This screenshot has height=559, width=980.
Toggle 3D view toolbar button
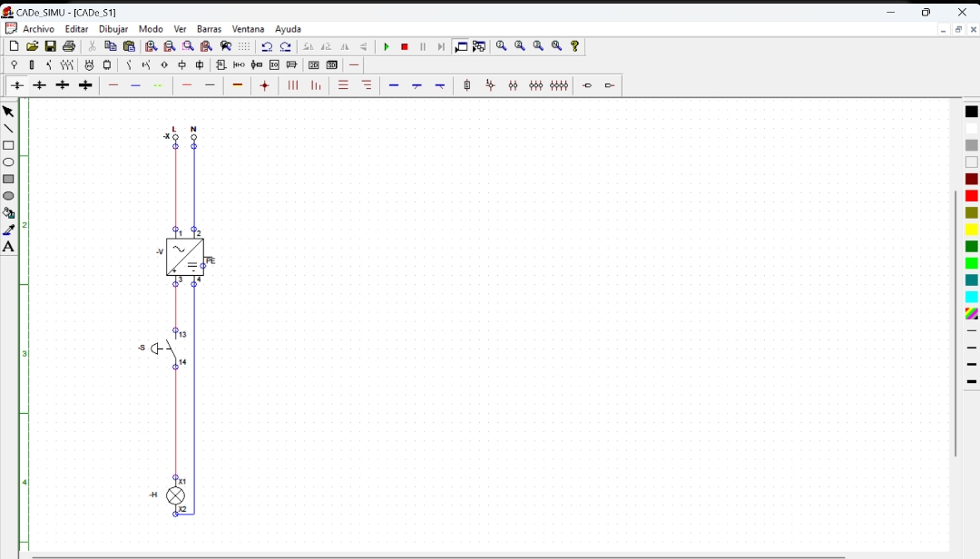tap(332, 65)
